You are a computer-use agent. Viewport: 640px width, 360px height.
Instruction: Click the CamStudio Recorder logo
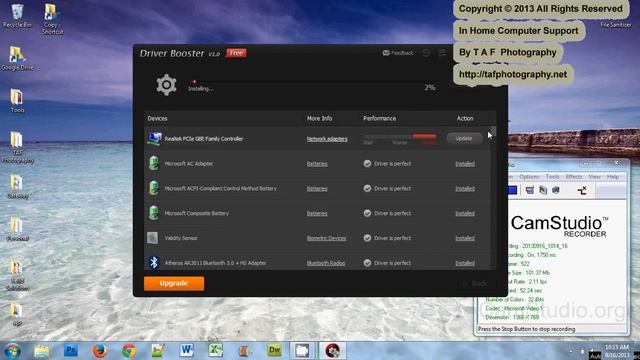point(559,226)
